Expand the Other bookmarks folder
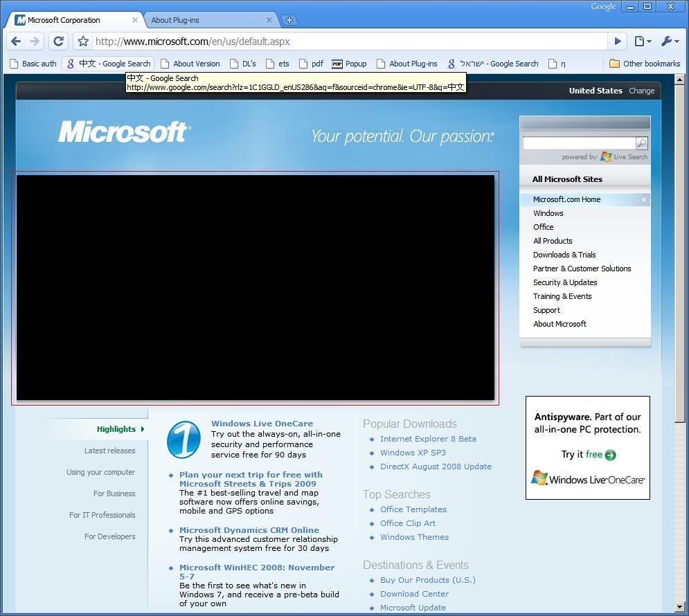689x616 pixels. click(645, 64)
